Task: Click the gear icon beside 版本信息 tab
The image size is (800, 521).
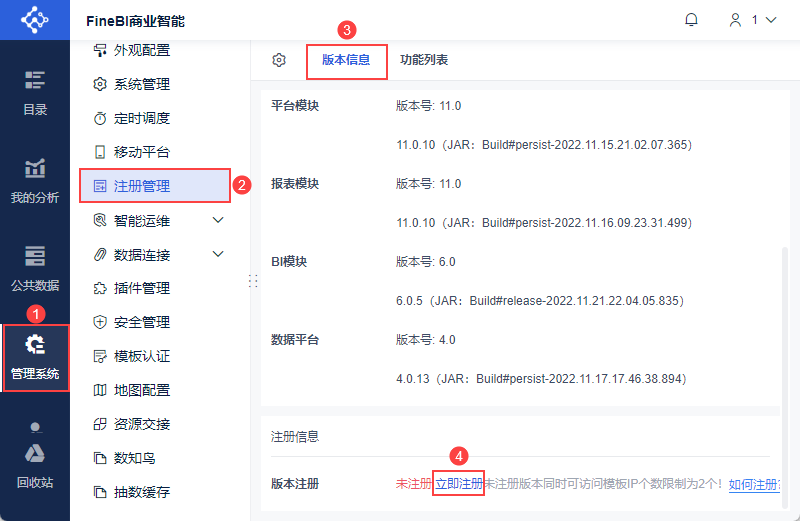Action: click(x=279, y=60)
